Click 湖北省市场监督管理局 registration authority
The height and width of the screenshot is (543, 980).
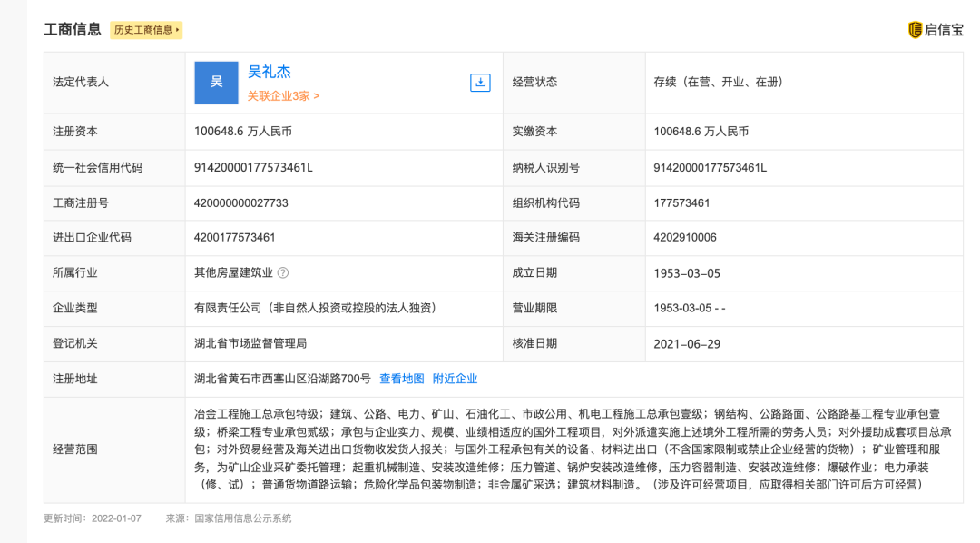tap(250, 343)
